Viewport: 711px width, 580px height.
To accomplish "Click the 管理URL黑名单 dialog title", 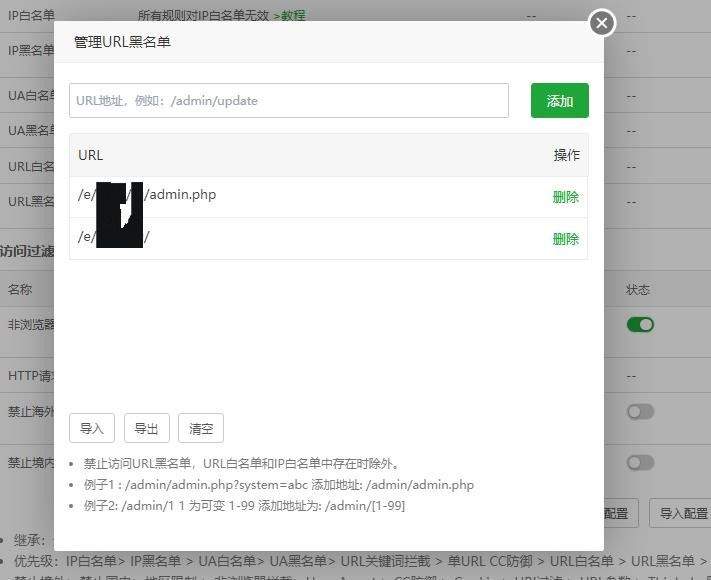I will [x=129, y=42].
